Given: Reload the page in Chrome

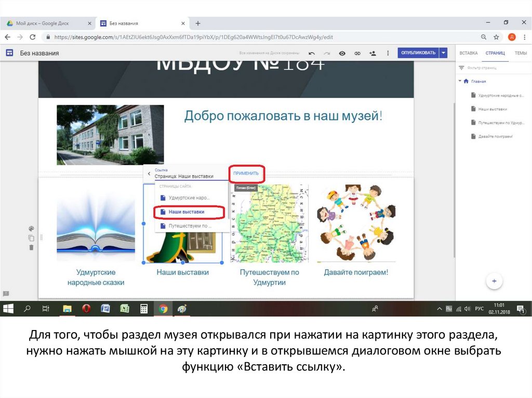Looking at the screenshot, I should tap(33, 37).
